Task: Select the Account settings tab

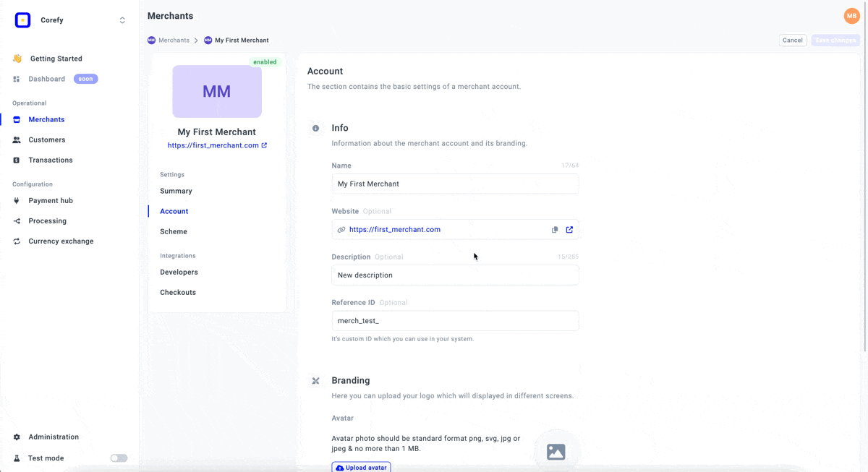Action: [x=174, y=211]
